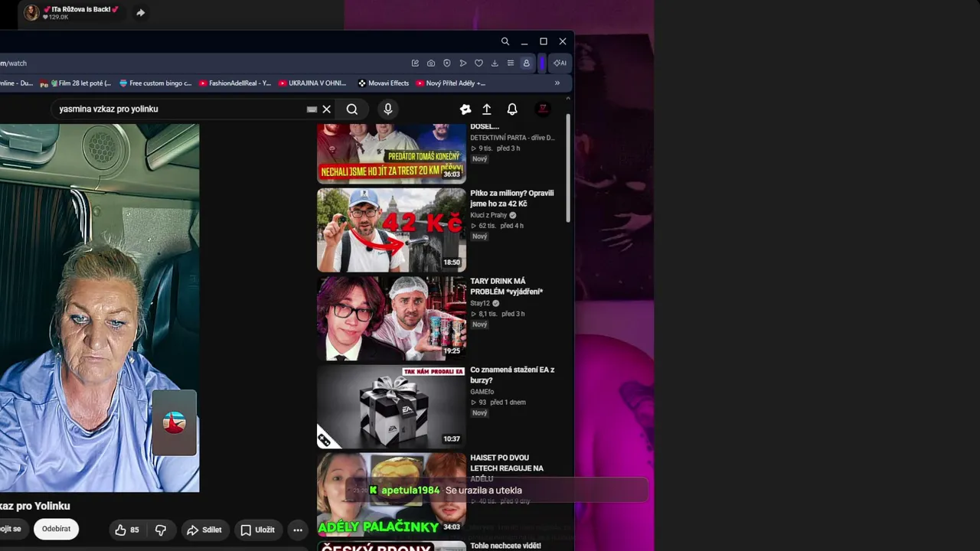The height and width of the screenshot is (551, 980).
Task: Open the 'Kluci z Prahy' channel name
Action: [x=488, y=216]
